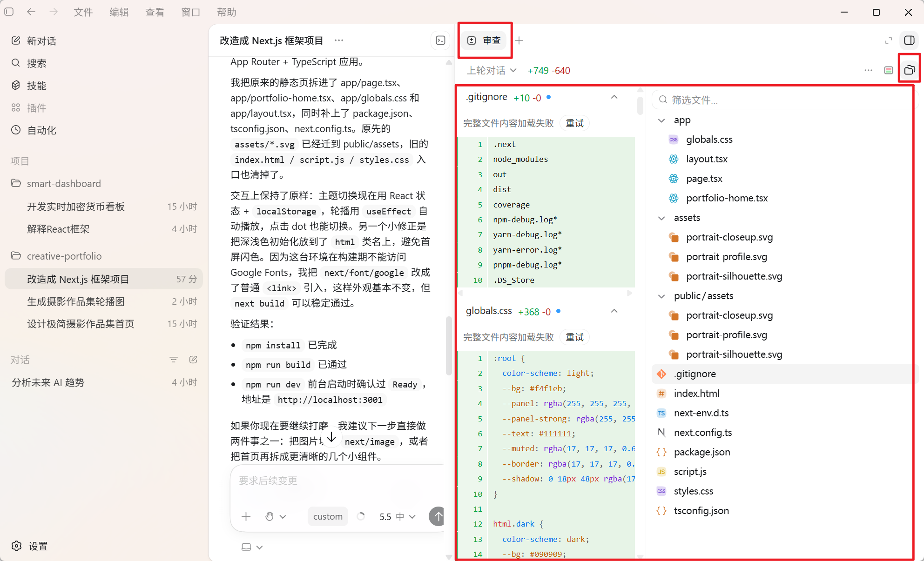Collapse the assets folder in file tree
This screenshot has width=924, height=561.
tap(661, 218)
